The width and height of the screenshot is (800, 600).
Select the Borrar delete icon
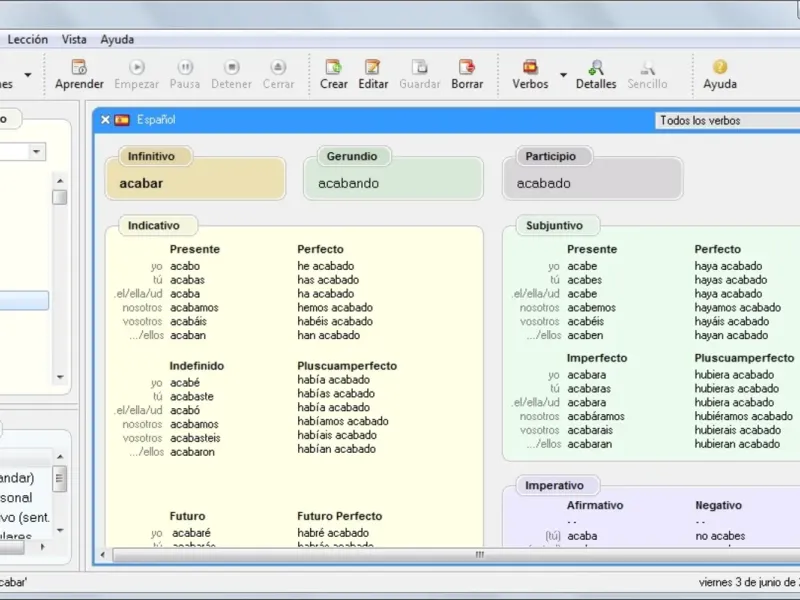coord(466,68)
